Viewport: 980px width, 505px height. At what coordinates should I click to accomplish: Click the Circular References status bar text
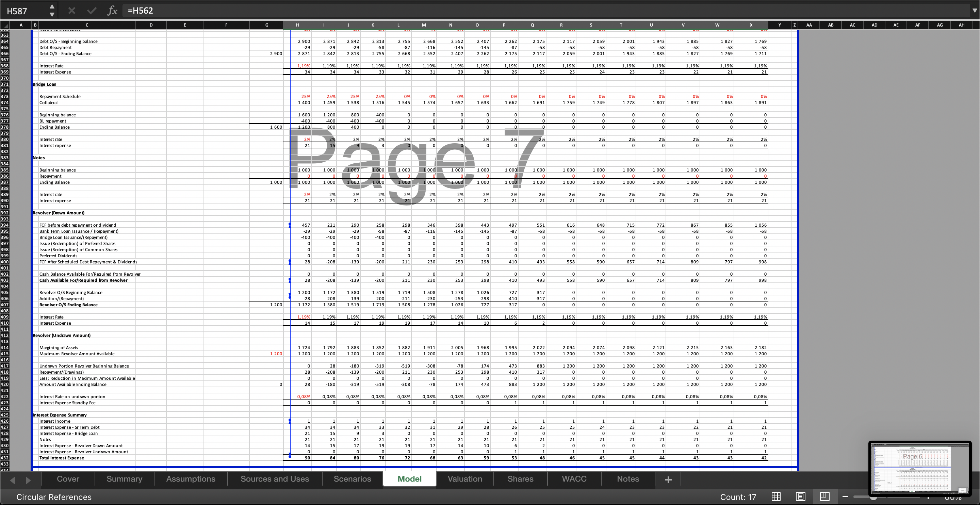[x=54, y=497]
